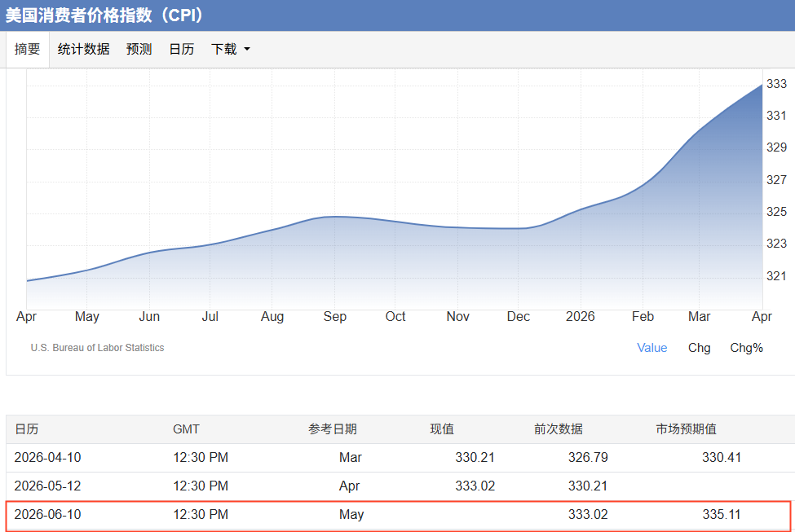Open the 日历 calendar tab
795x532 pixels.
182,49
